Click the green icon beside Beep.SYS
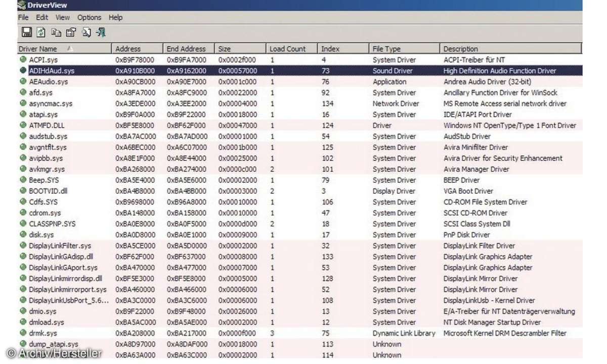 pyautogui.click(x=23, y=180)
